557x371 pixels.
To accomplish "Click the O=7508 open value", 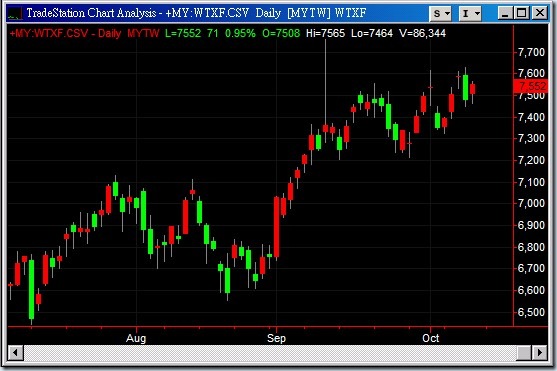I will click(281, 33).
